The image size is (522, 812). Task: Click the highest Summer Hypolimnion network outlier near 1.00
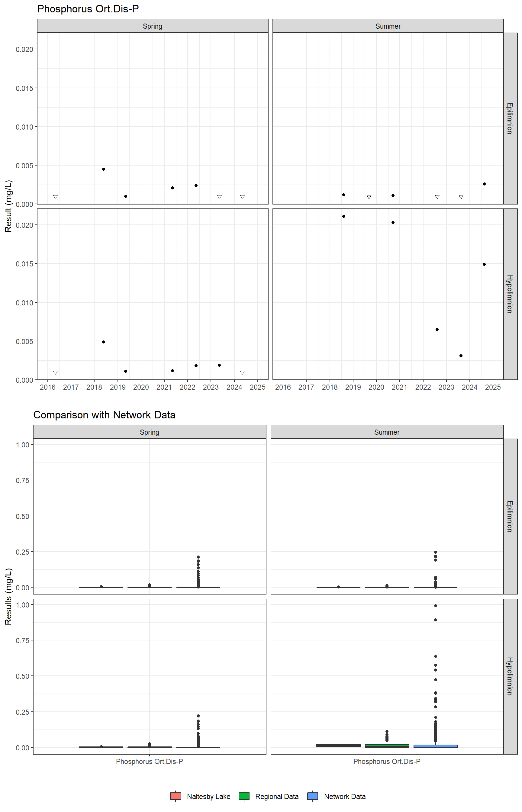pos(436,606)
